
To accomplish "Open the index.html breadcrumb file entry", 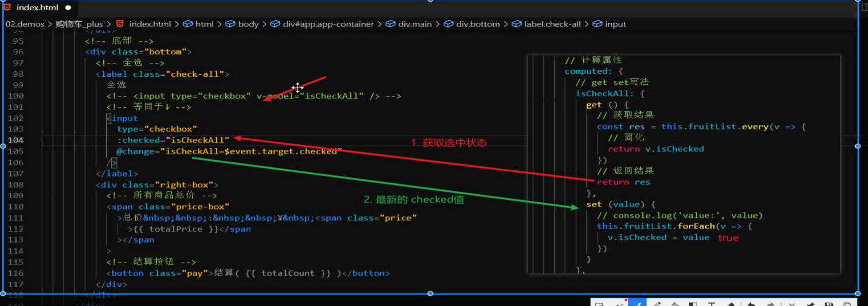I will [149, 24].
